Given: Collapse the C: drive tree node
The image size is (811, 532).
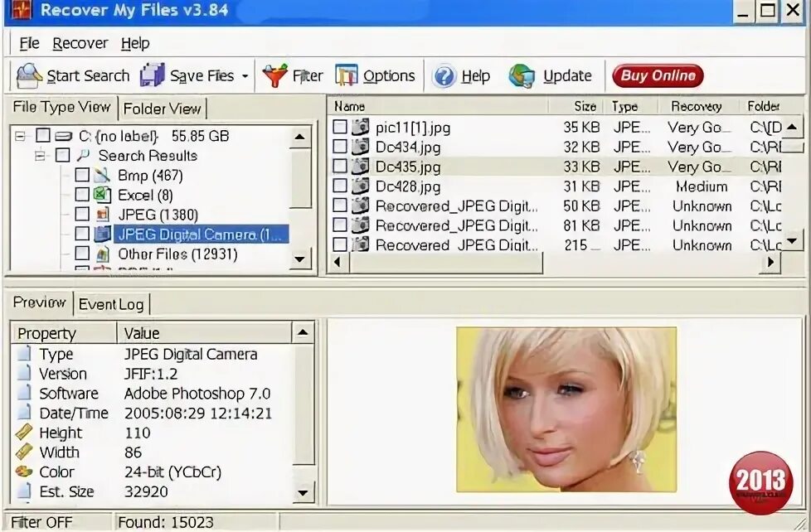Looking at the screenshot, I should click(20, 137).
